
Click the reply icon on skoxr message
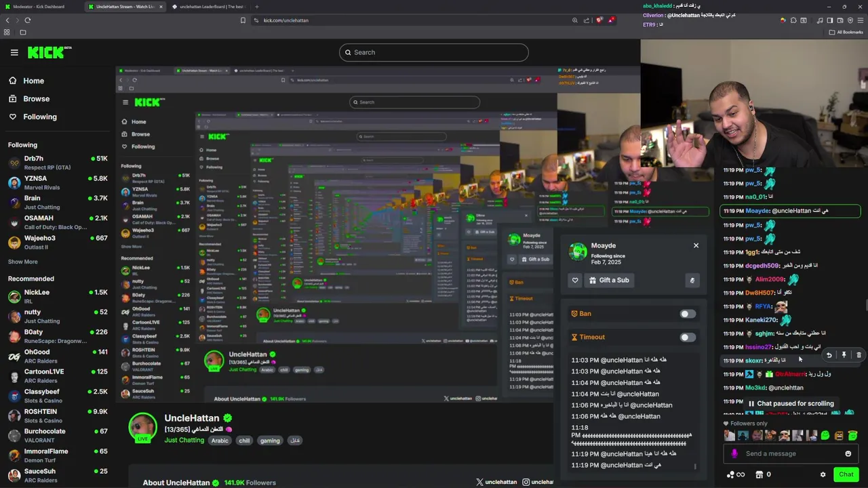(x=829, y=355)
